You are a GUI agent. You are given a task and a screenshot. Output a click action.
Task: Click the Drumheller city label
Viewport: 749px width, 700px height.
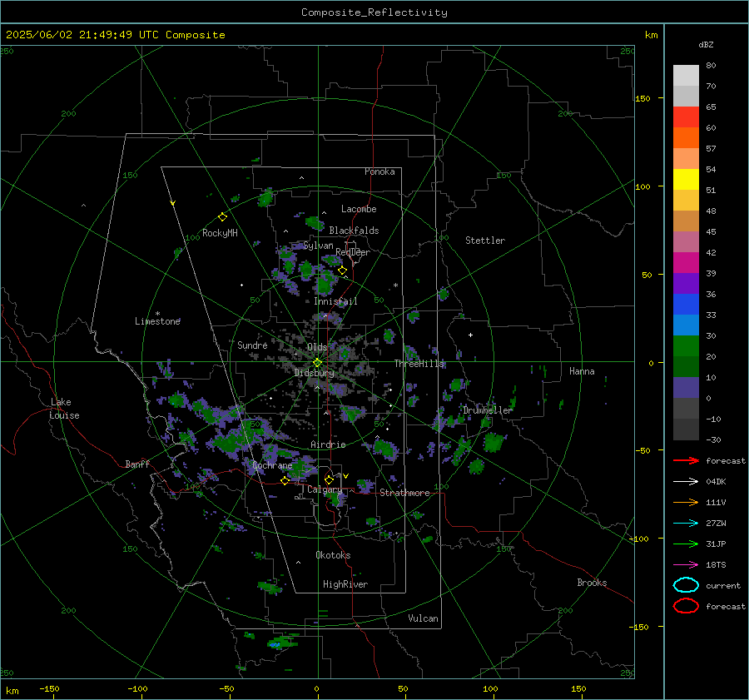point(488,410)
